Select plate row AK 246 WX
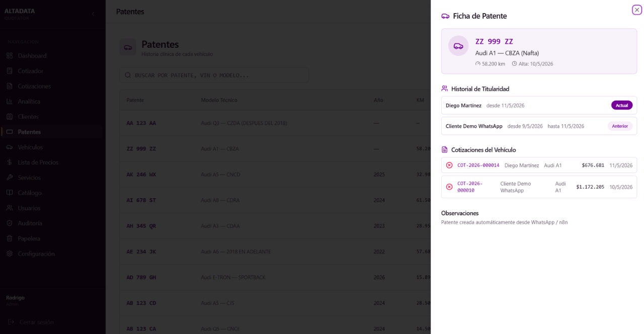This screenshot has height=334, width=644. [x=275, y=175]
